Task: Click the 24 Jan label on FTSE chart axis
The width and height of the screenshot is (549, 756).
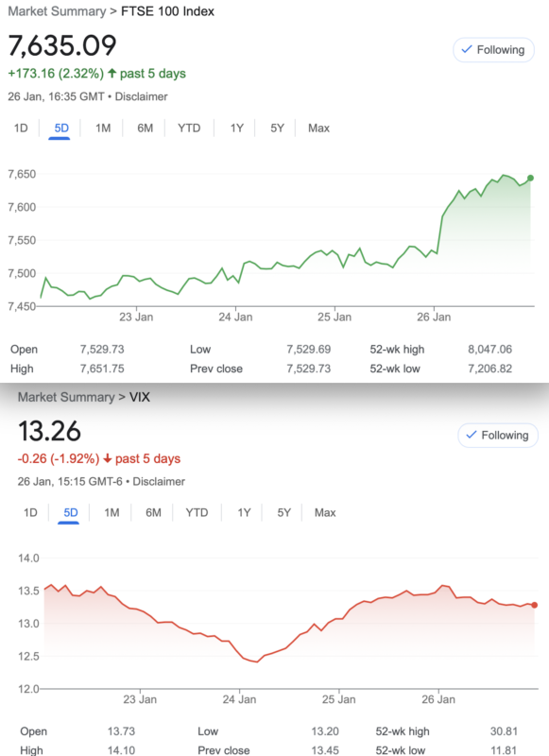Action: pos(235,317)
